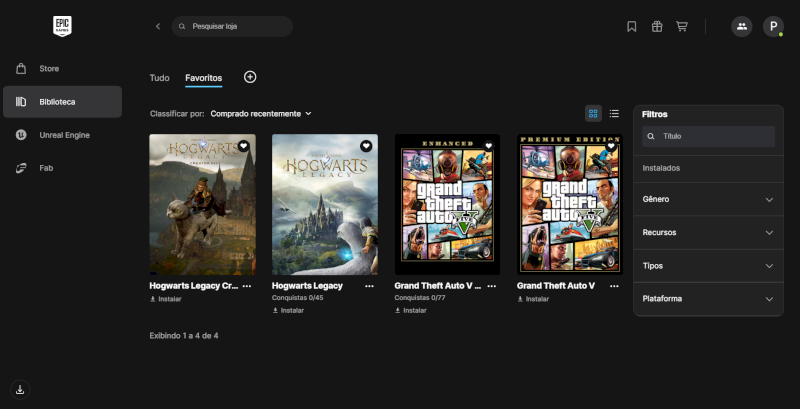This screenshot has width=800, height=409.
Task: Open Unreal Engine in the sidebar
Action: [62, 135]
